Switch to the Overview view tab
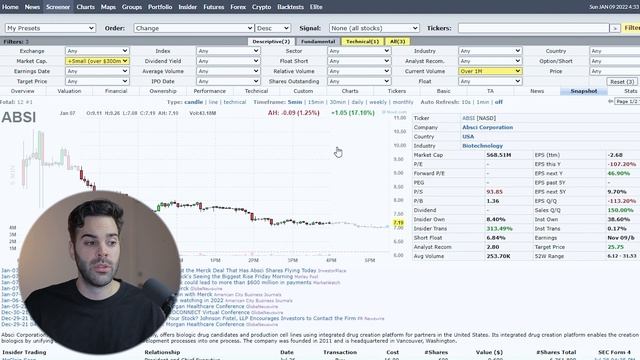Screen dimensions: 640x360 pyautogui.click(x=23, y=91)
